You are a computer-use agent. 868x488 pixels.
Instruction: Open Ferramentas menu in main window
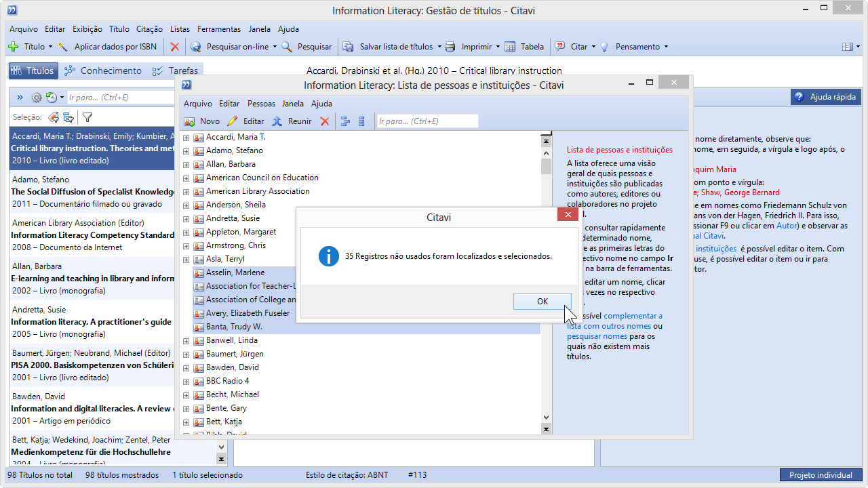coord(219,29)
